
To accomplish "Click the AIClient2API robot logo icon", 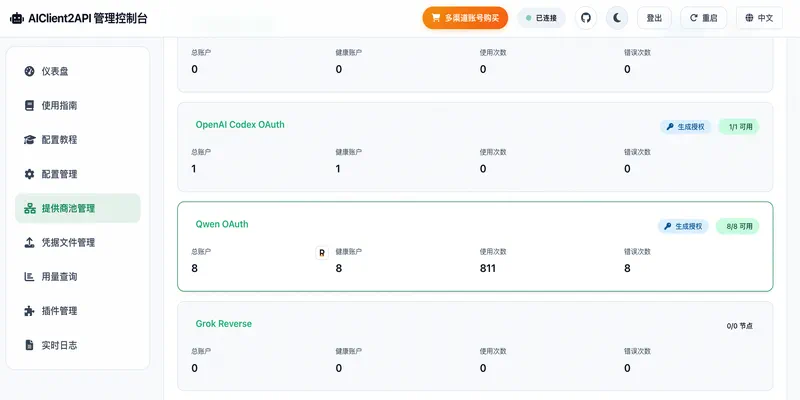I will pyautogui.click(x=17, y=18).
